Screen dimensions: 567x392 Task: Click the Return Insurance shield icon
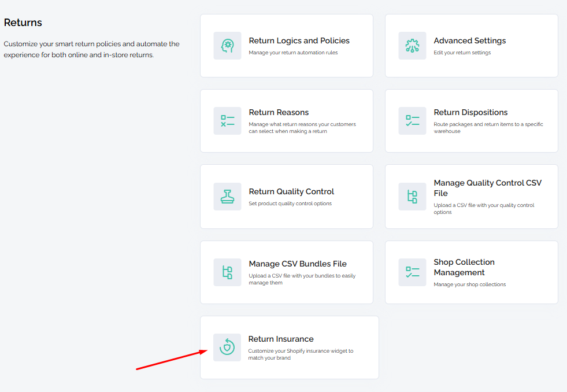pyautogui.click(x=227, y=347)
